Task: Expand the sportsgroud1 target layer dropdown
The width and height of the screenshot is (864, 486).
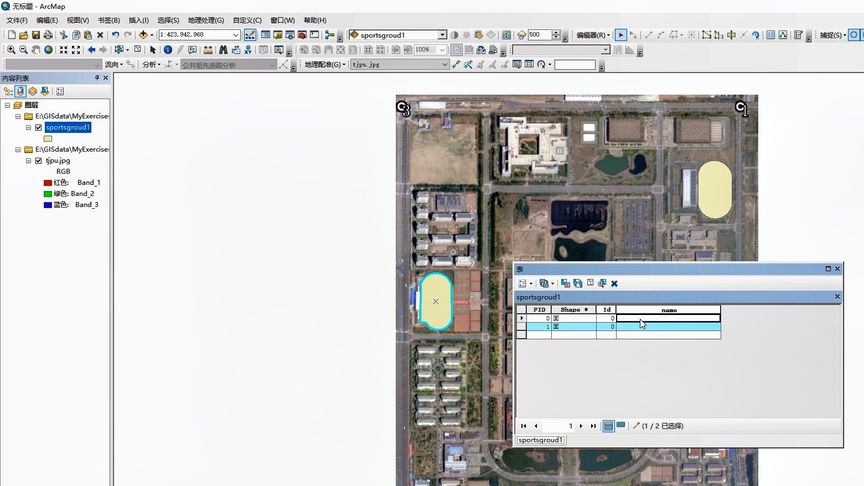Action: (x=442, y=35)
